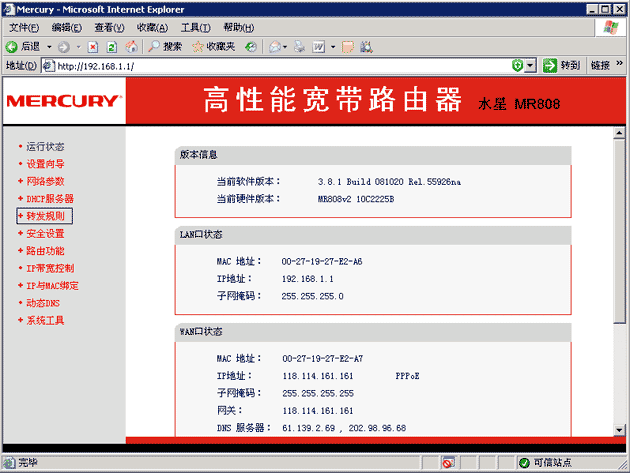This screenshot has width=630, height=473.
Task: Open the Favorites (收藏夹) star button
Action: [x=213, y=47]
